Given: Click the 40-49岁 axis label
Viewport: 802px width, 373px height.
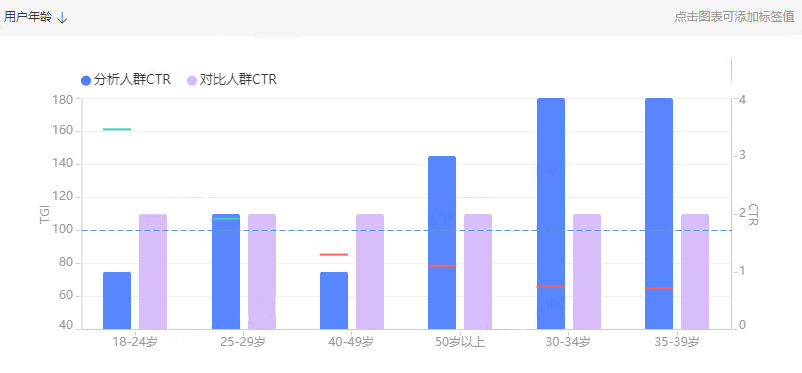Looking at the screenshot, I should coord(351,342).
